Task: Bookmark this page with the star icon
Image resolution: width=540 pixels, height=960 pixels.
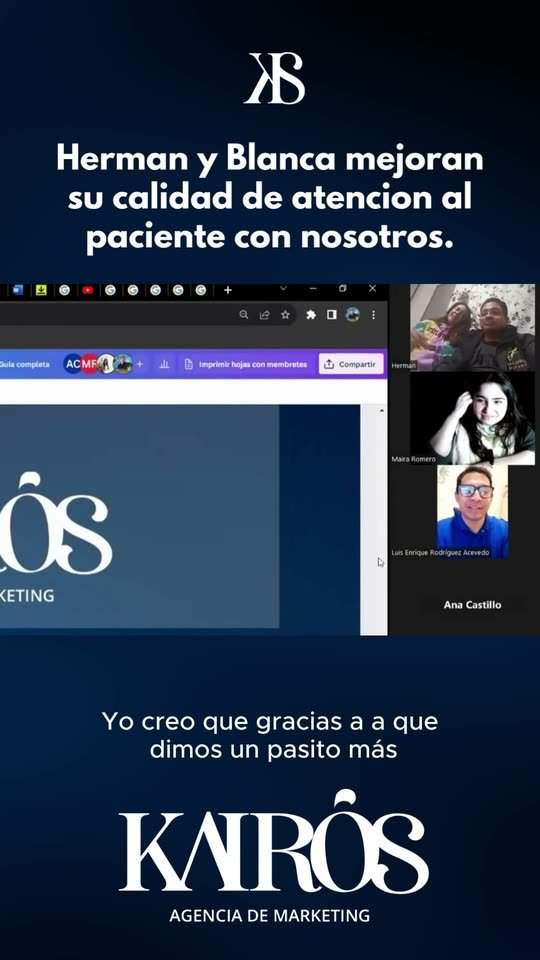Action: coord(285,315)
